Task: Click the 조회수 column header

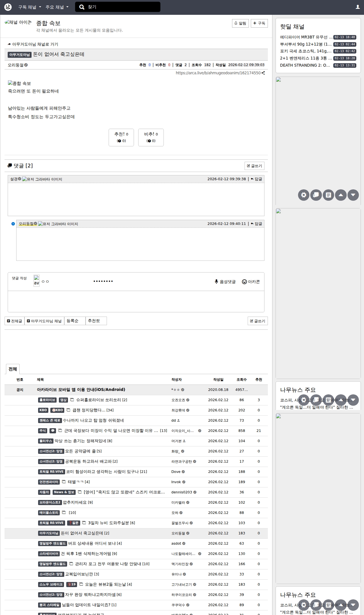Action: [x=241, y=380]
